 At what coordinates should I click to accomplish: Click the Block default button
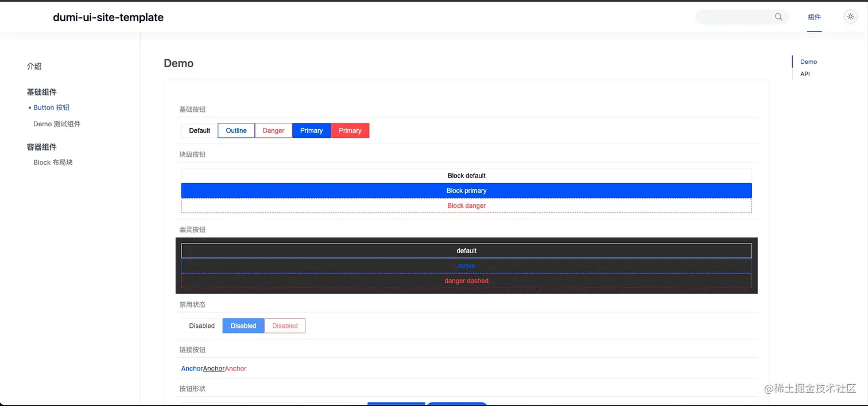466,176
